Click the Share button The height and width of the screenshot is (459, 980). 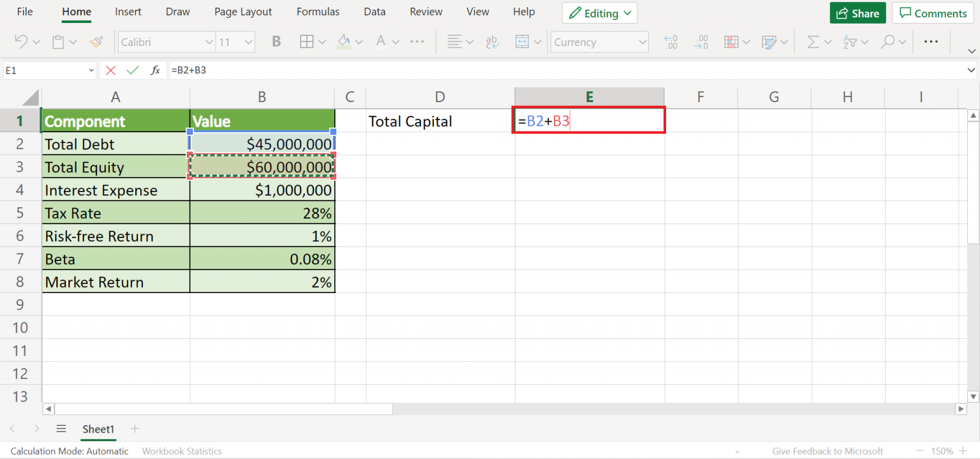point(857,13)
